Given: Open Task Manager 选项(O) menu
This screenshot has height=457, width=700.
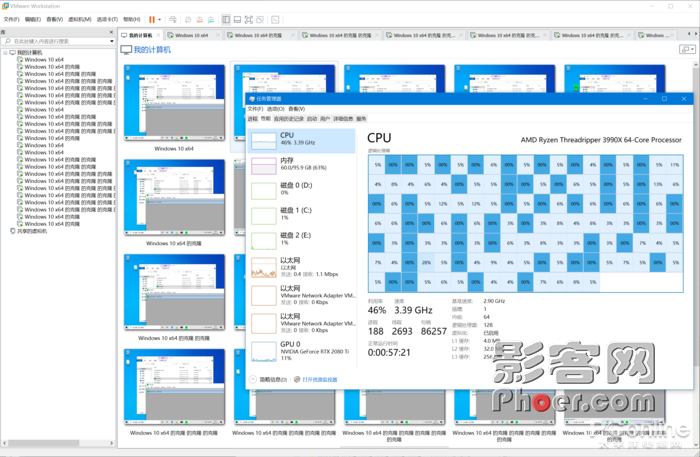Looking at the screenshot, I should click(275, 109).
